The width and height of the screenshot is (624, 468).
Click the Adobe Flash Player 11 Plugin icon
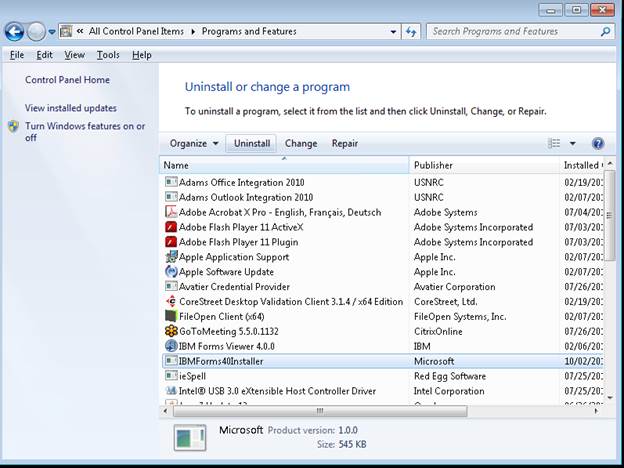(x=171, y=242)
